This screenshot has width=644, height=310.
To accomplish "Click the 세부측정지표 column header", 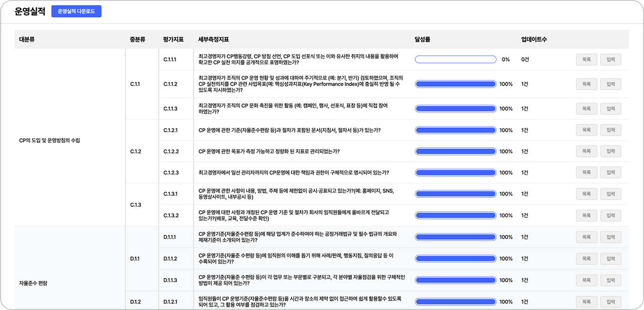I will pos(213,40).
